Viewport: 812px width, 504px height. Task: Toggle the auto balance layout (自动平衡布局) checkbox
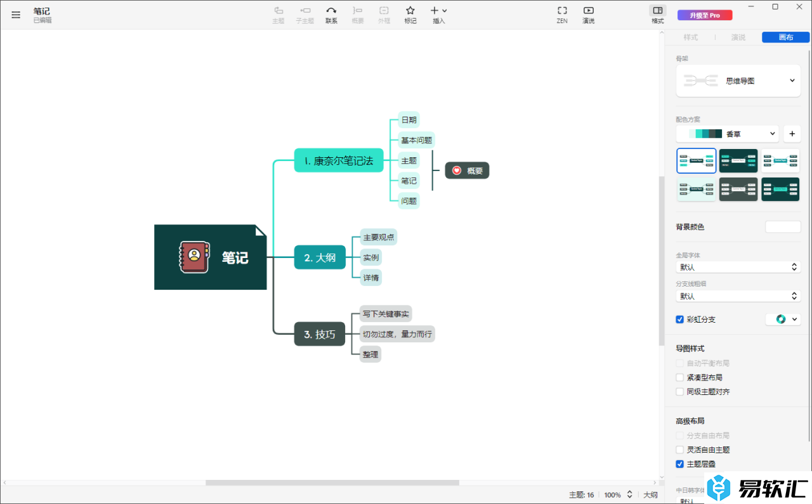[x=680, y=363]
